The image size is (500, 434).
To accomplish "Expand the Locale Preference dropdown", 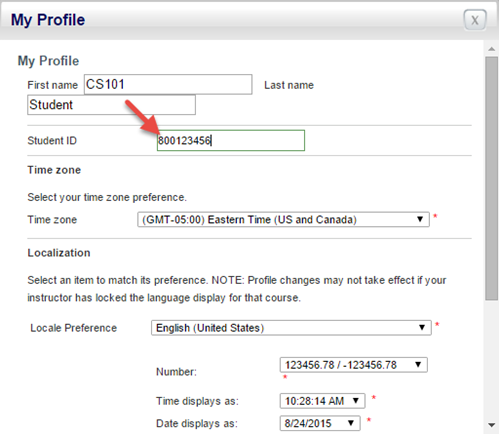I will [x=291, y=328].
